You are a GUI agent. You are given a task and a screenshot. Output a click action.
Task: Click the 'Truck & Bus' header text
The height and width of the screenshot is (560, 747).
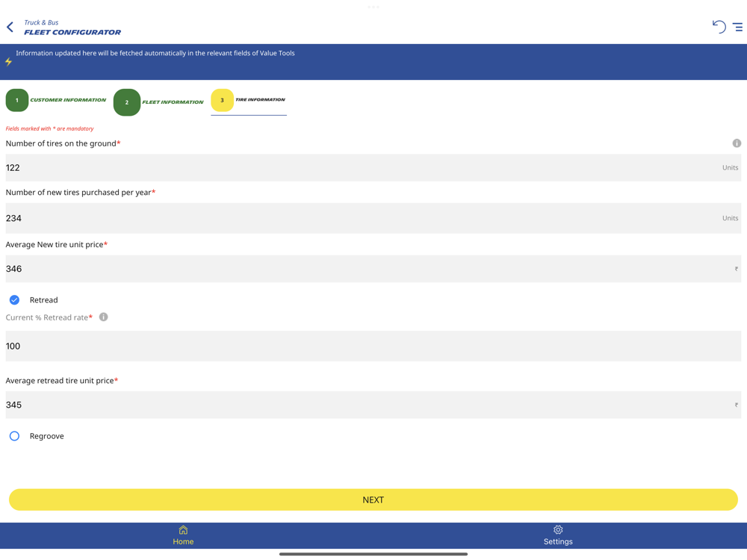point(41,22)
